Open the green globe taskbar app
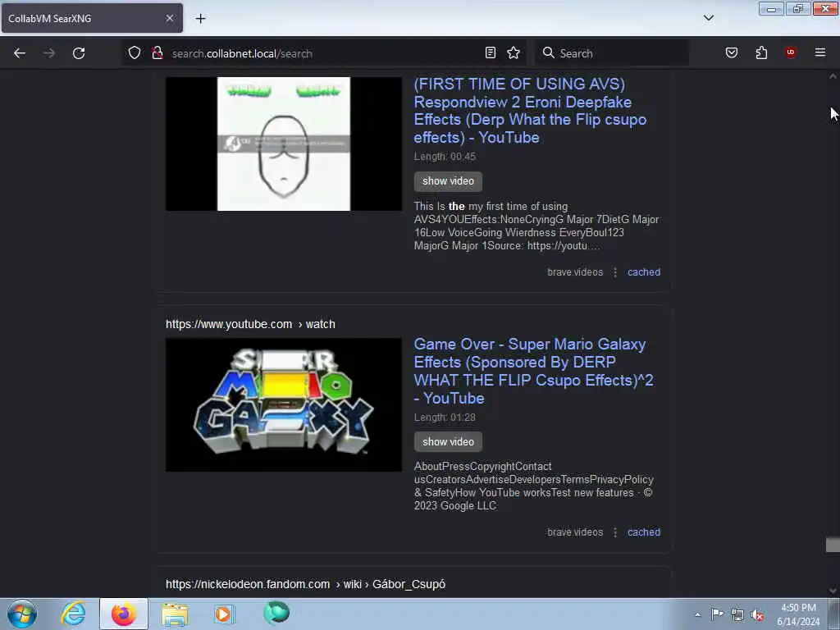The height and width of the screenshot is (630, 840). click(276, 613)
